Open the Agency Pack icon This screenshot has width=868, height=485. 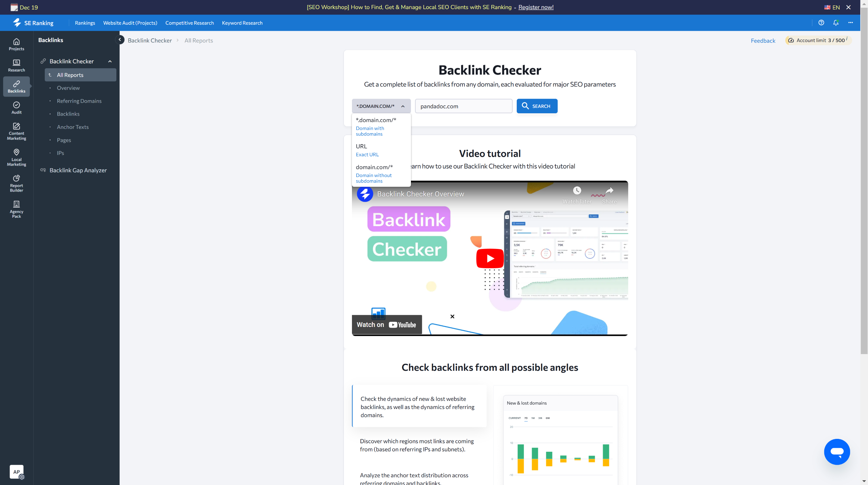tap(16, 209)
